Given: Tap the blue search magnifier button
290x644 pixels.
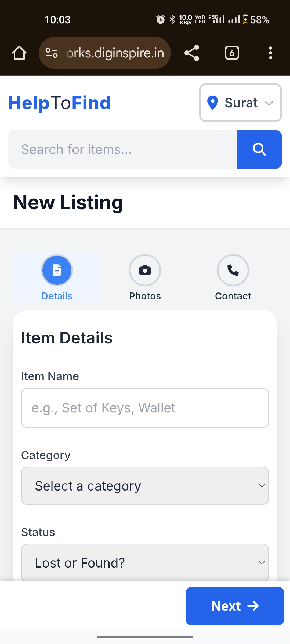Looking at the screenshot, I should pos(259,149).
